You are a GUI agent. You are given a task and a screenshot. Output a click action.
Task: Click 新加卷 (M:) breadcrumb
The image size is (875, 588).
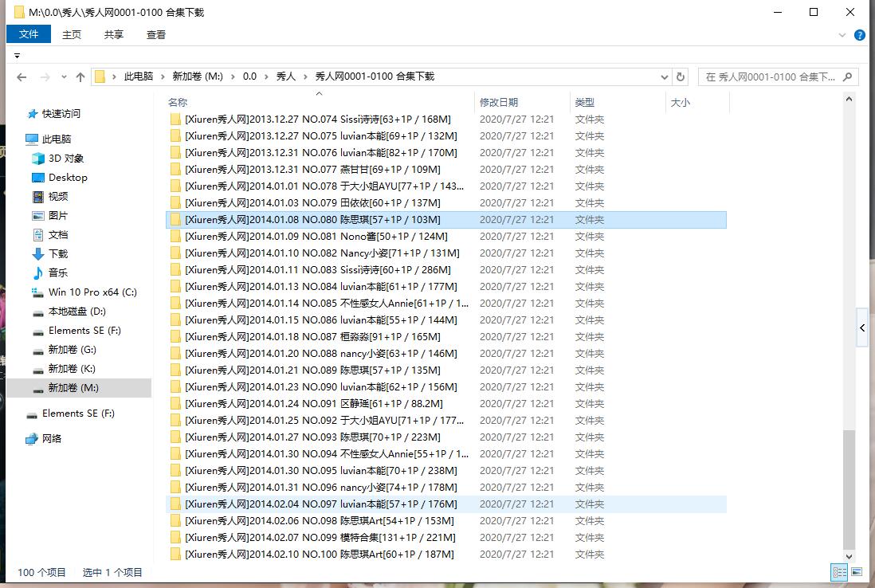(198, 76)
